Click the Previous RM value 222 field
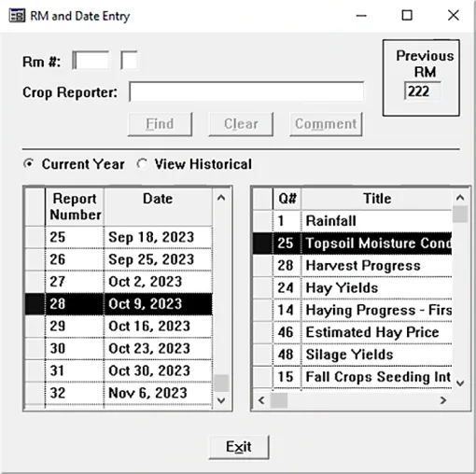 coord(423,91)
